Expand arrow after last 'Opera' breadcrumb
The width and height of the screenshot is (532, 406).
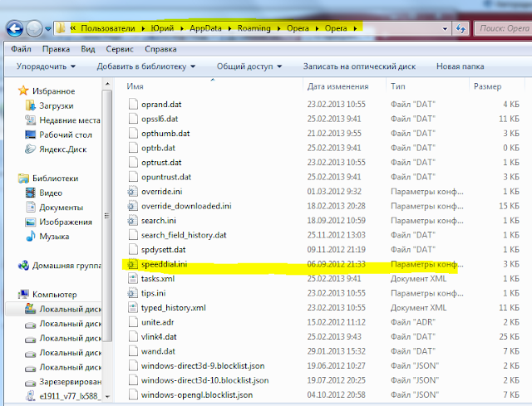355,28
